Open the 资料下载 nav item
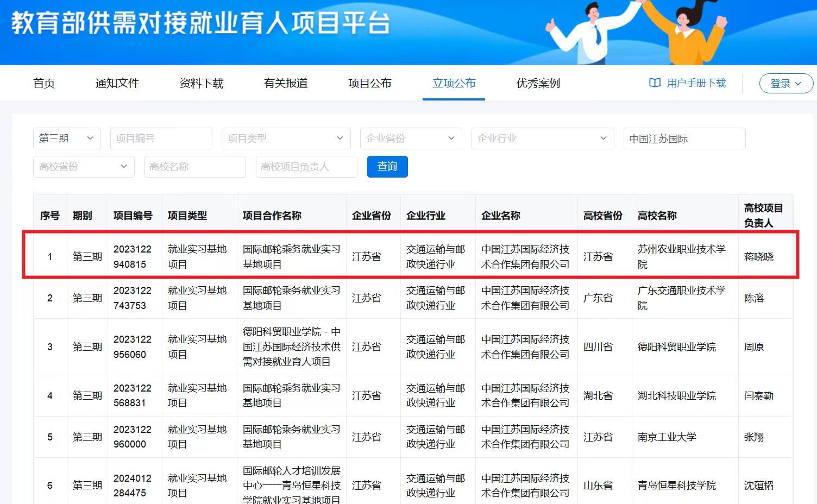This screenshot has width=817, height=504. coord(202,83)
